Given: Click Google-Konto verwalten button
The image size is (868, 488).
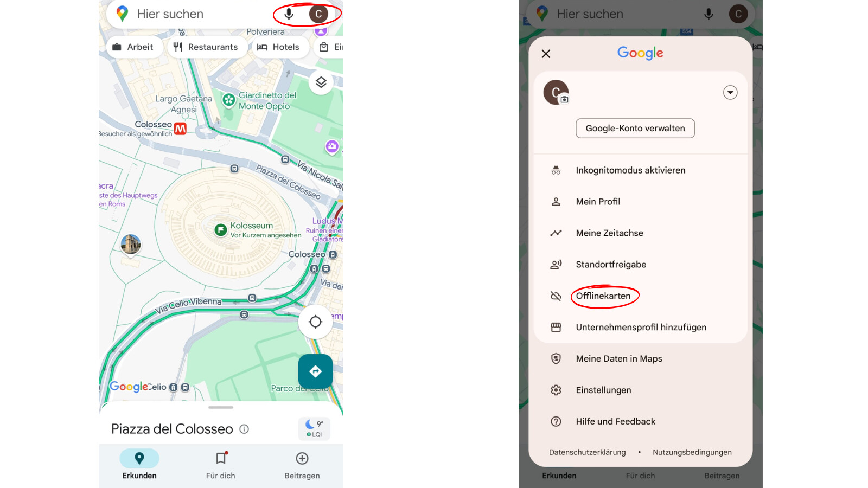Looking at the screenshot, I should (x=635, y=129).
